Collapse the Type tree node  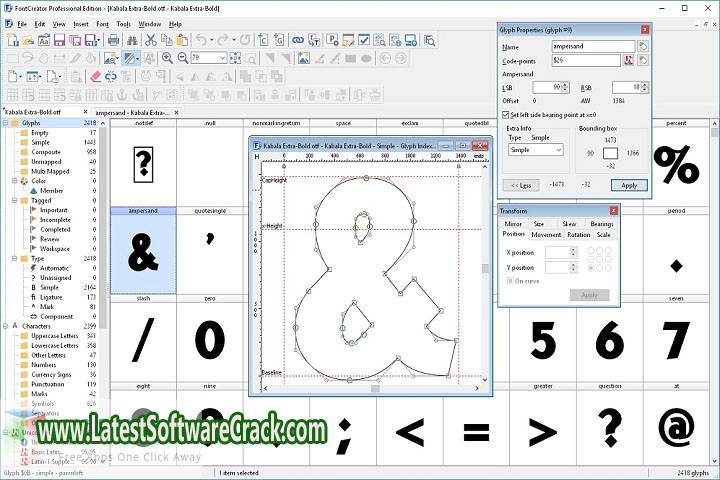point(15,259)
